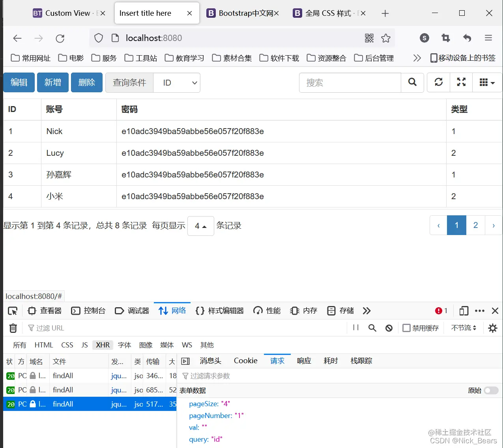Search network requests with magnifier
Viewport: 503px width, 448px height.
[372, 328]
